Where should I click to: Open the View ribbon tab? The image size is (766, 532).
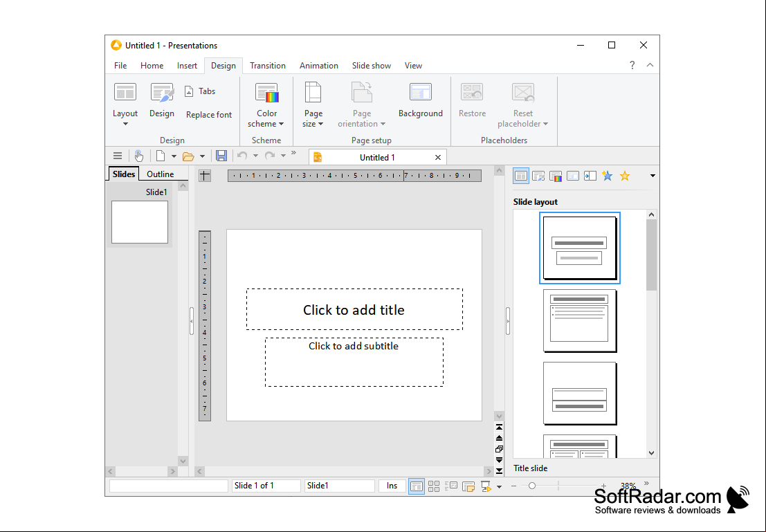click(413, 66)
